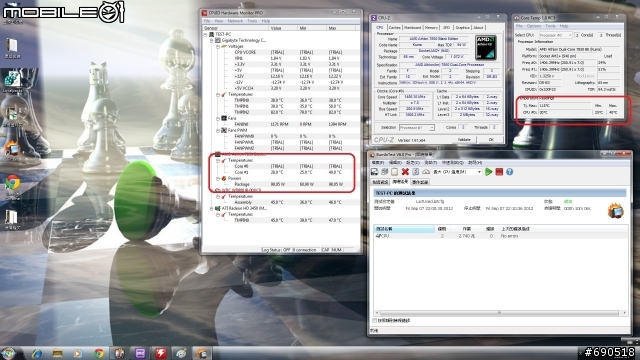The width and height of the screenshot is (640, 360).
Task: Open the Help menu in Core Temp
Action: [564, 26]
